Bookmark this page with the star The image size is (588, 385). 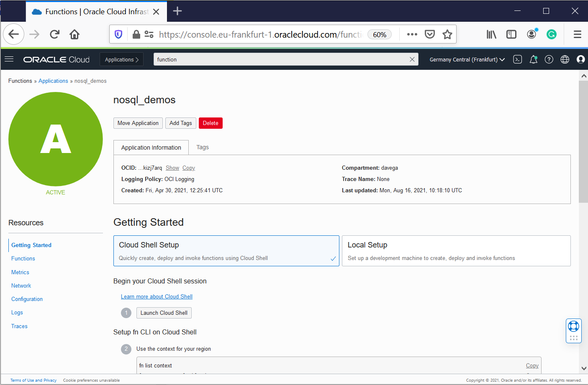(x=447, y=34)
